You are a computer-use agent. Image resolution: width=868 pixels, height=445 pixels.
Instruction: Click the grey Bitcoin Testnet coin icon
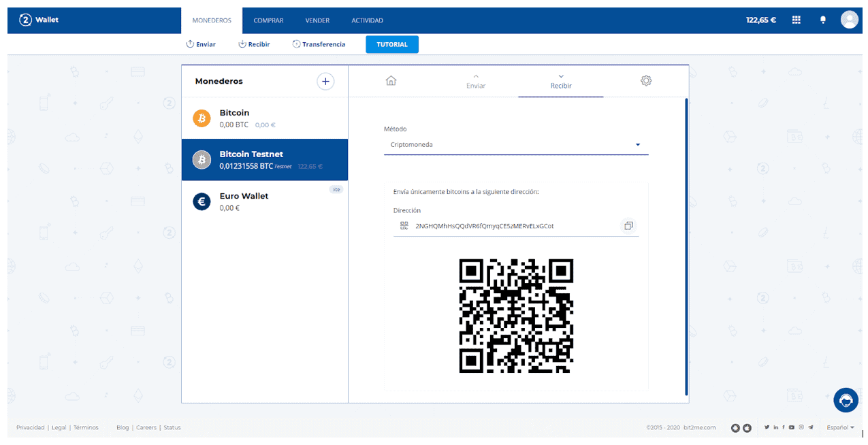[202, 160]
